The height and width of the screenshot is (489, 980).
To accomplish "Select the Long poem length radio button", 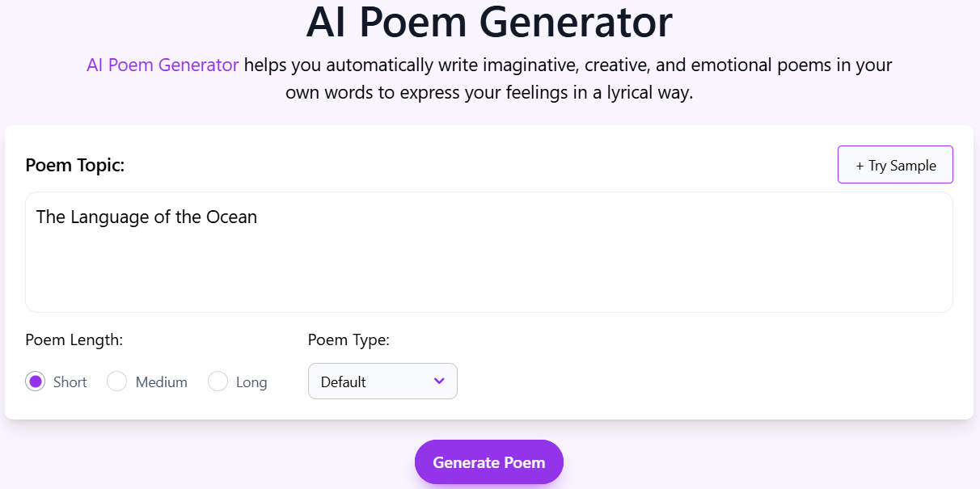I will pos(218,381).
